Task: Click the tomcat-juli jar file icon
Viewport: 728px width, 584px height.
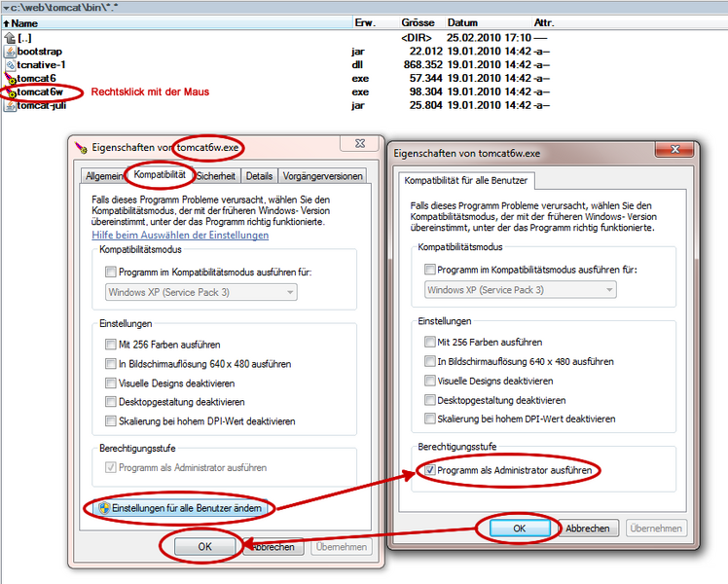Action: [x=10, y=105]
